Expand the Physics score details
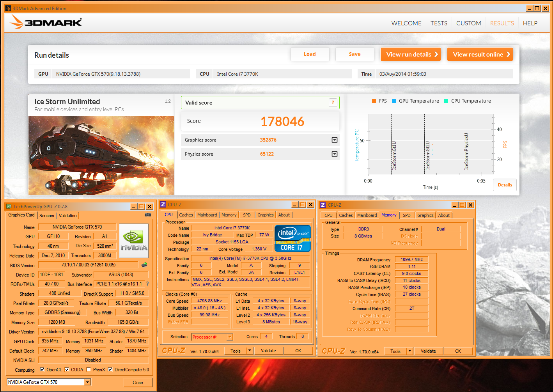The height and width of the screenshot is (392, 553). [335, 154]
